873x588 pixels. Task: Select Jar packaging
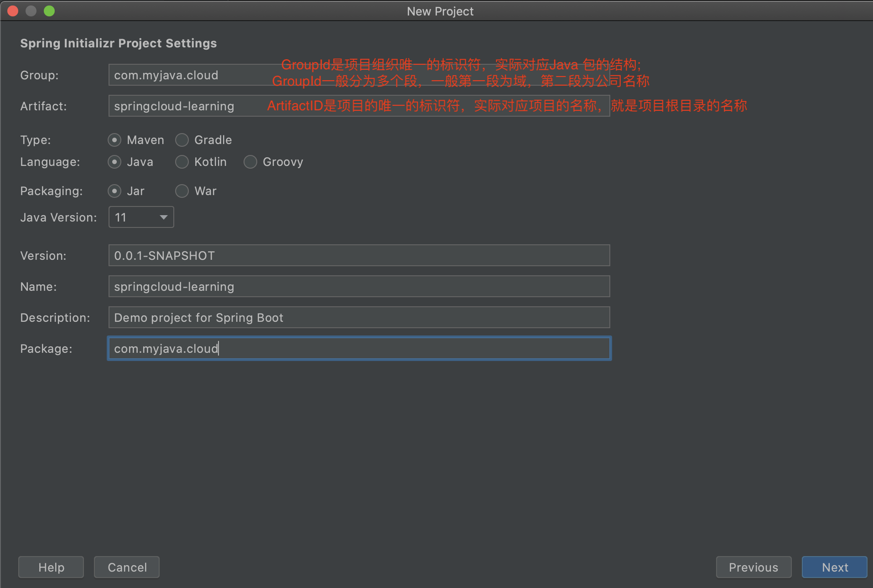pyautogui.click(x=114, y=191)
